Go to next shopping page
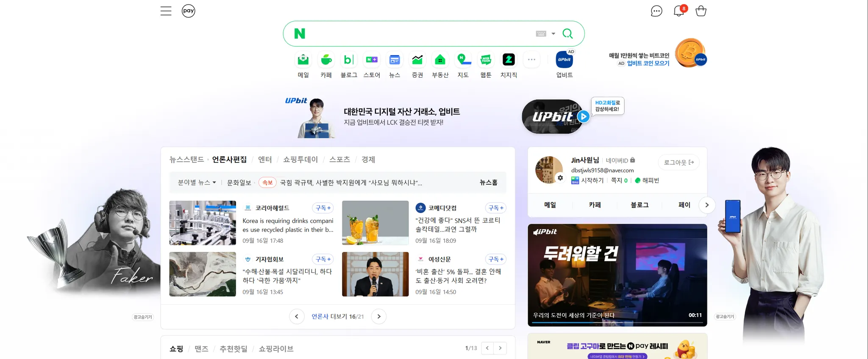This screenshot has width=868, height=359. (x=500, y=348)
